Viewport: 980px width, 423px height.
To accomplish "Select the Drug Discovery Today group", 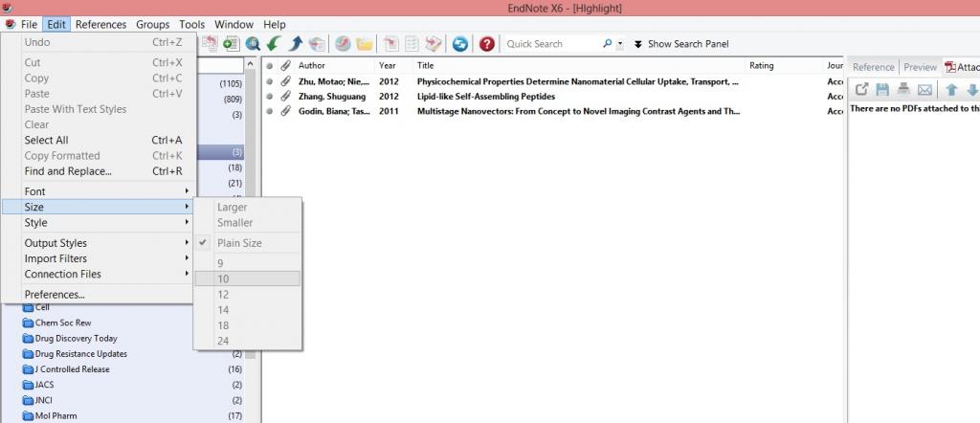I will pyautogui.click(x=77, y=338).
